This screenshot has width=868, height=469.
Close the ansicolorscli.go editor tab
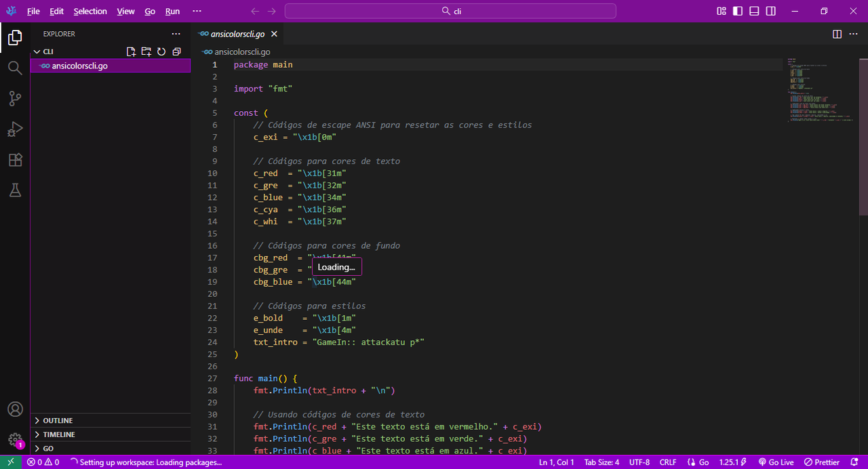pos(274,34)
